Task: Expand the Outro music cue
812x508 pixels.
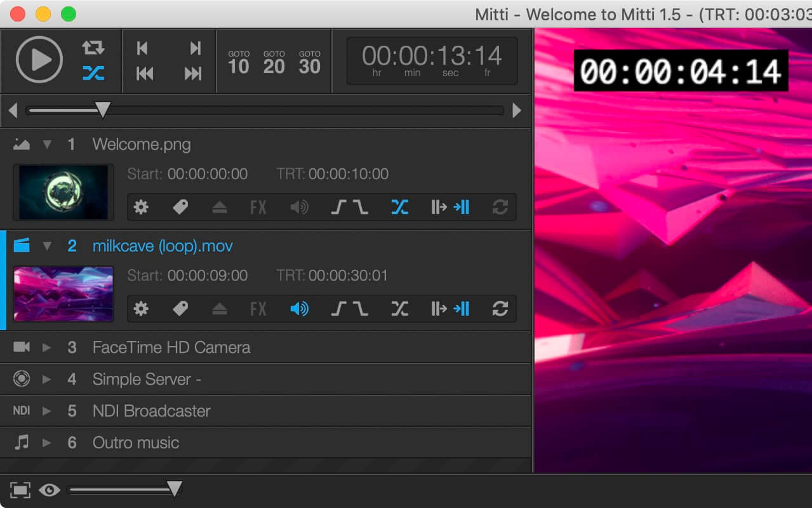Action: coord(47,443)
